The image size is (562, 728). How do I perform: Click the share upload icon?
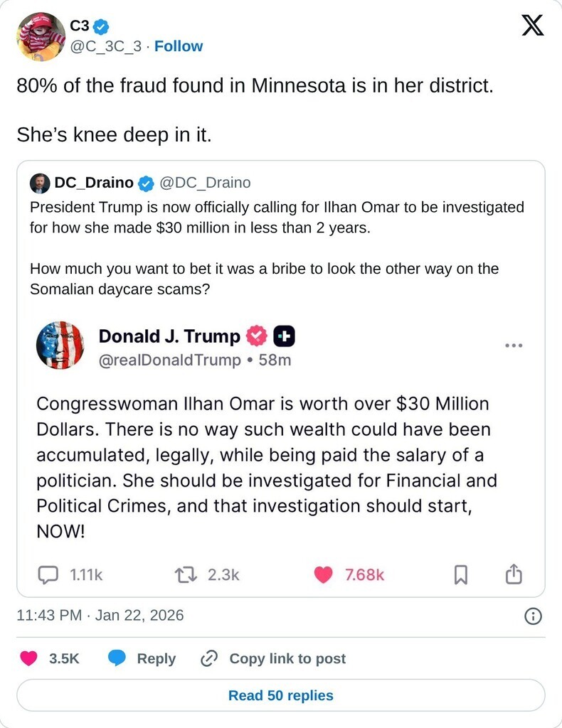click(514, 574)
